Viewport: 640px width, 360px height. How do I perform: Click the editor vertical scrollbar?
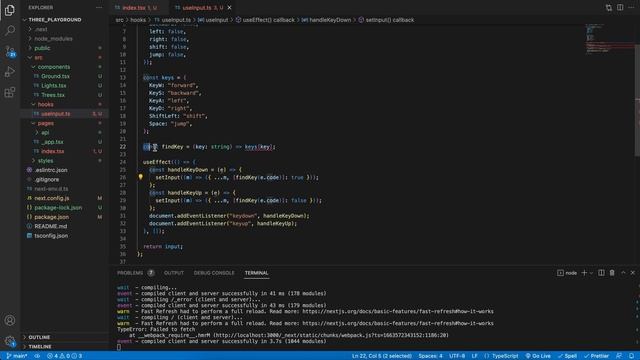pyautogui.click(x=637, y=100)
